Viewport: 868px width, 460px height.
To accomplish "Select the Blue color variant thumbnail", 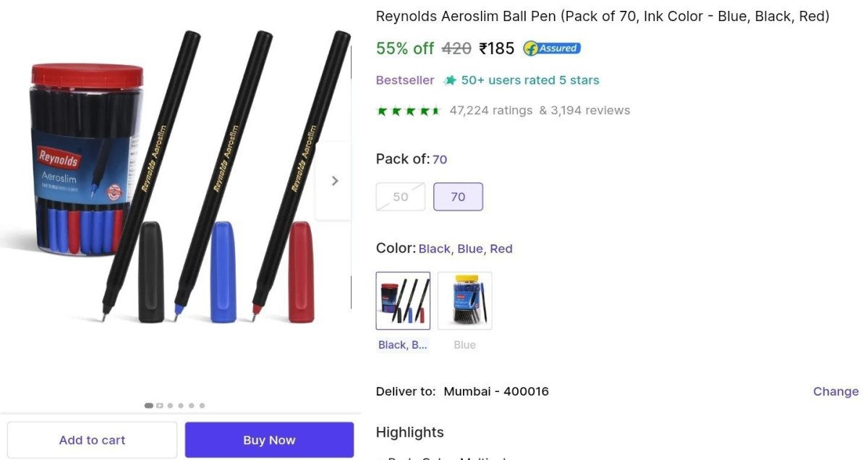I will [x=464, y=300].
